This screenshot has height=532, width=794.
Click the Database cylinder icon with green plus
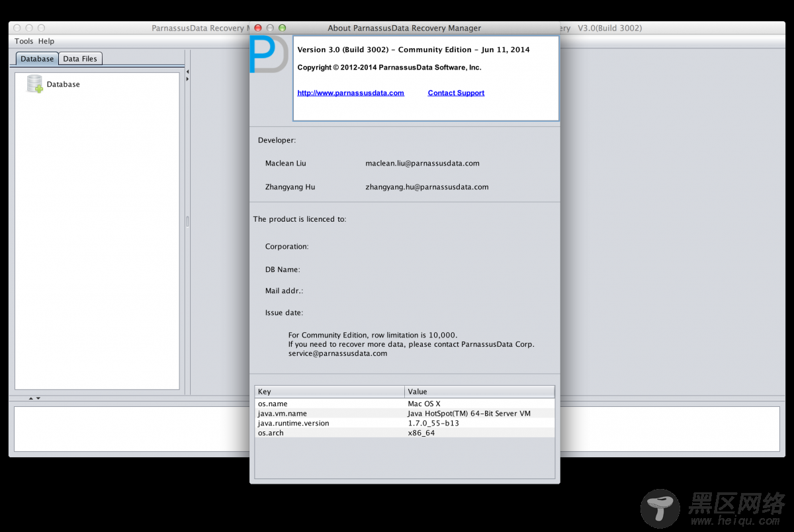point(34,84)
